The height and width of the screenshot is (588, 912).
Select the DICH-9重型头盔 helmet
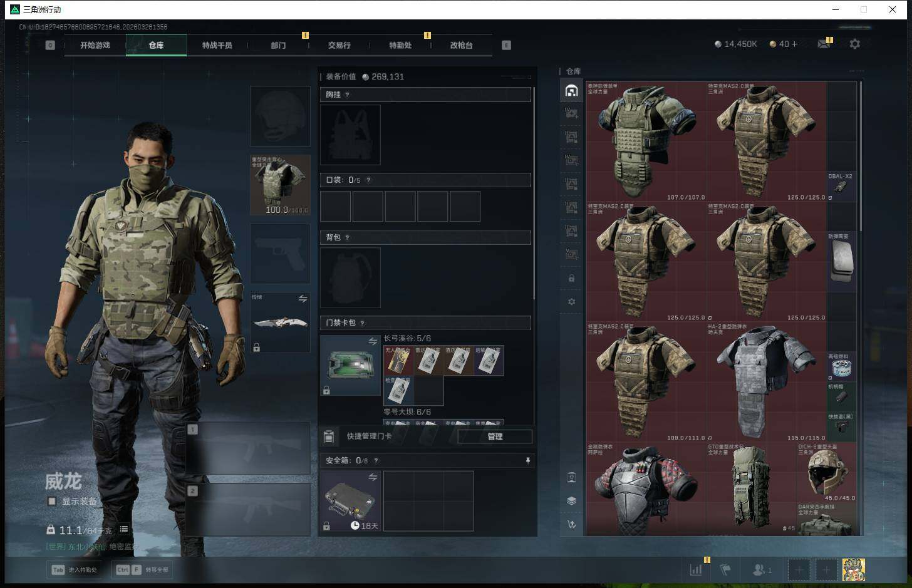[827, 473]
